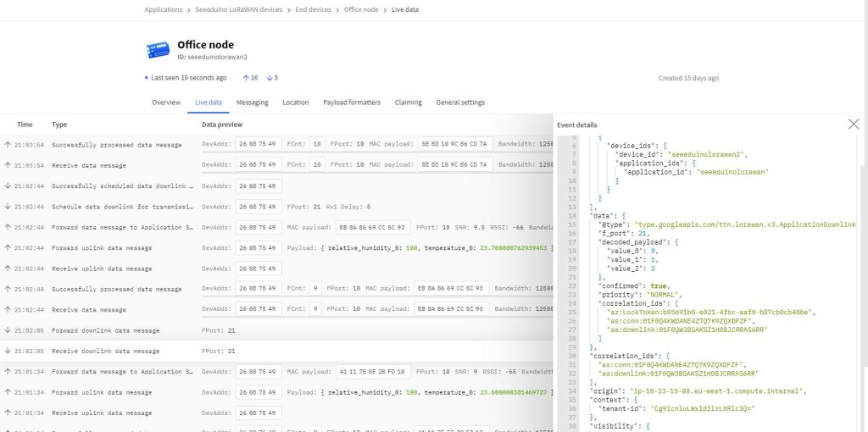The image size is (868, 432).
Task: Click Seeeduino LoRaWAN devices breadcrumb
Action: (x=238, y=10)
